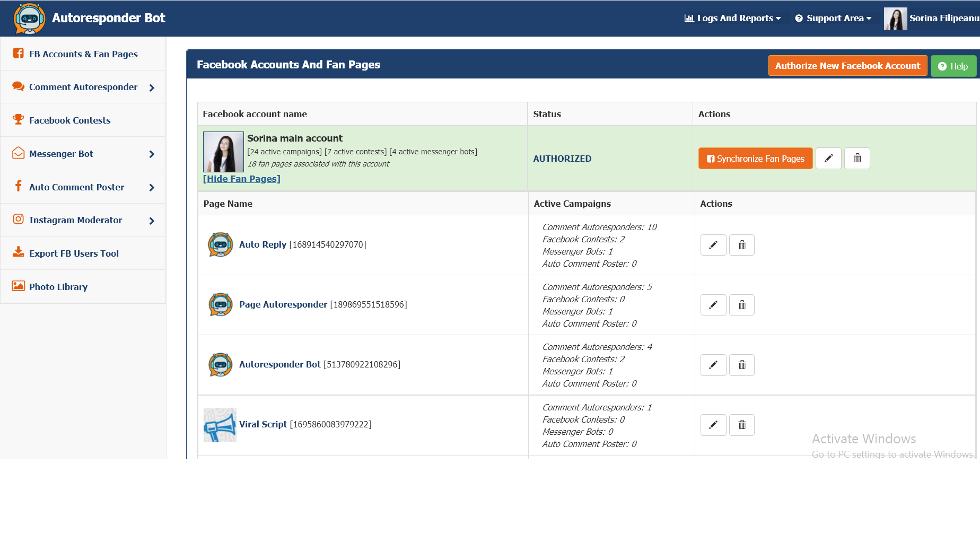Click Sorina Filipeanu profile picture in header
This screenshot has width=980, height=543.
895,19
